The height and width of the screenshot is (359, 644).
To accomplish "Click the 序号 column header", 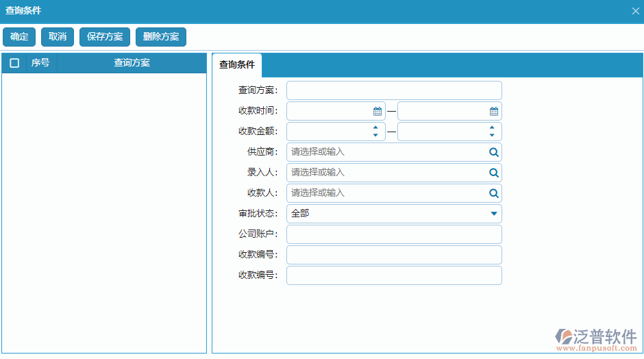I will [40, 63].
